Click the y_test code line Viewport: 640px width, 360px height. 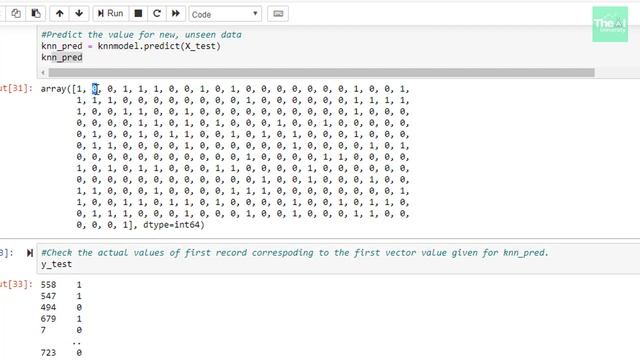(56, 264)
